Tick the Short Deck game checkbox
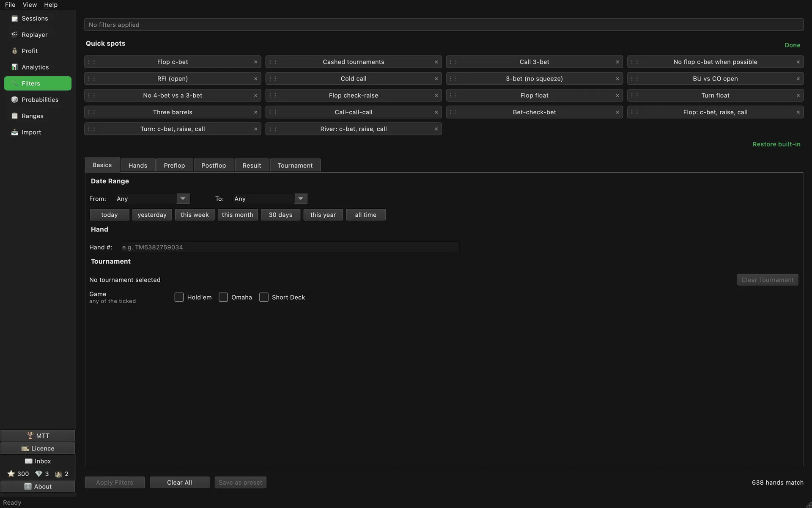This screenshot has height=508, width=812. (264, 297)
